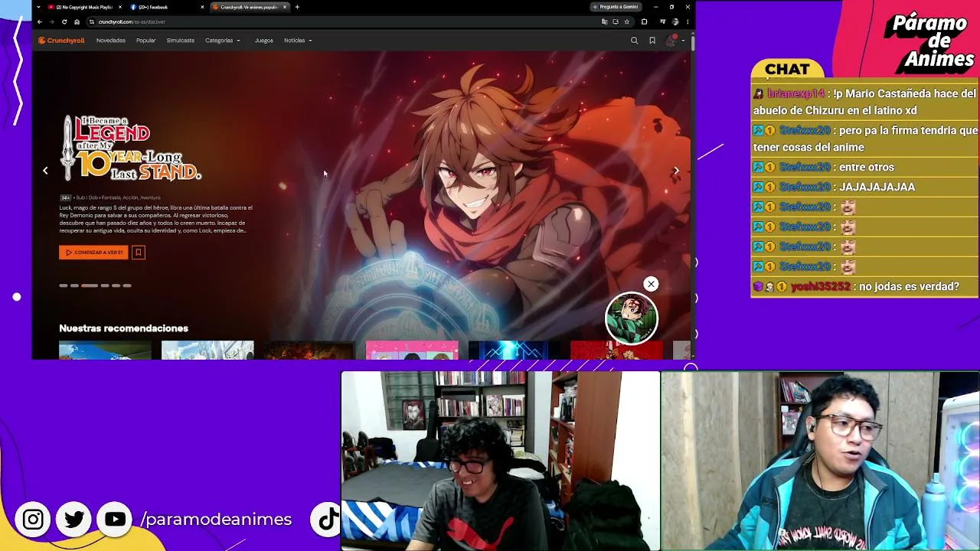Viewport: 980px width, 551px height.
Task: Click the browser forward arrow
Action: tap(52, 21)
